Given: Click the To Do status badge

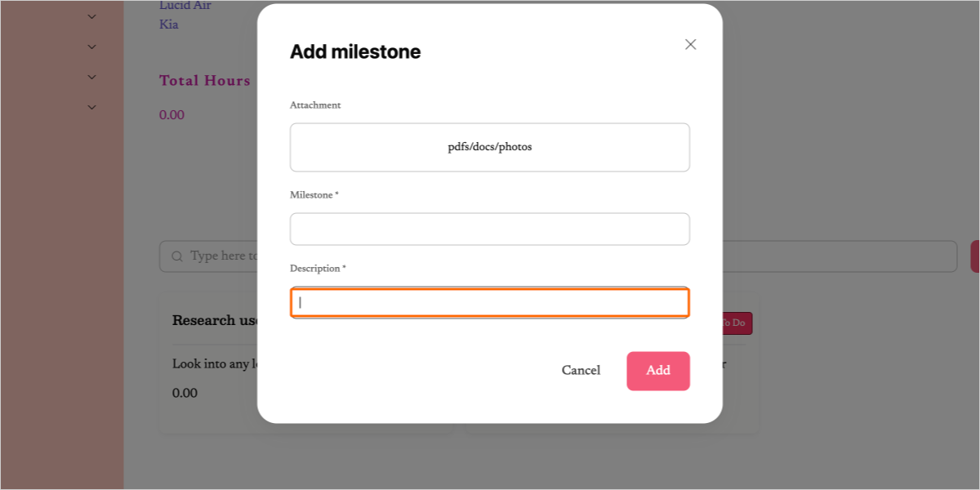Looking at the screenshot, I should 734,323.
